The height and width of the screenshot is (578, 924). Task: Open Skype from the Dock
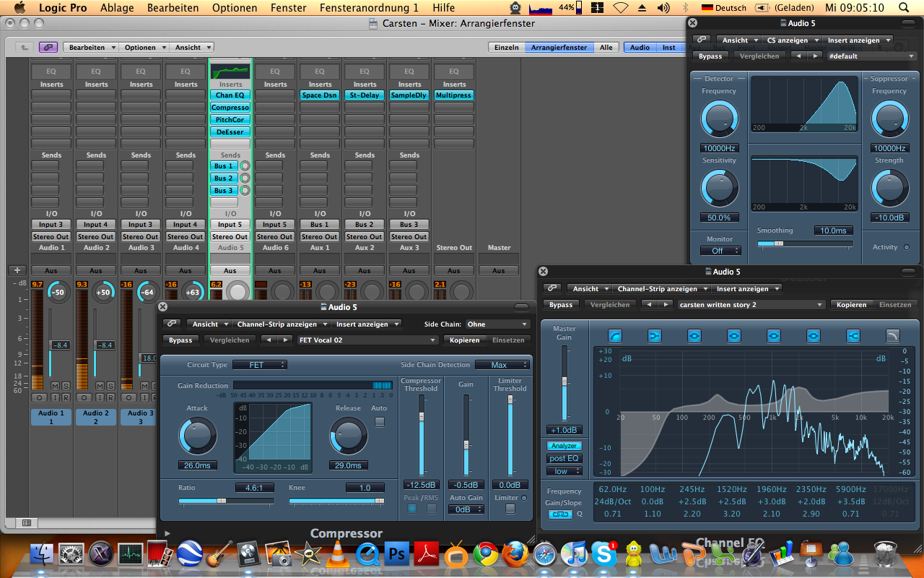point(603,554)
